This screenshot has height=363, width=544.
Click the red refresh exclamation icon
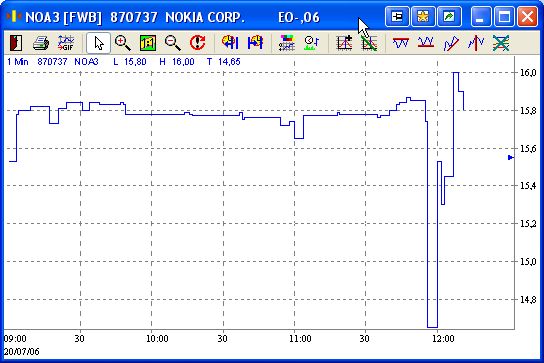pyautogui.click(x=198, y=43)
